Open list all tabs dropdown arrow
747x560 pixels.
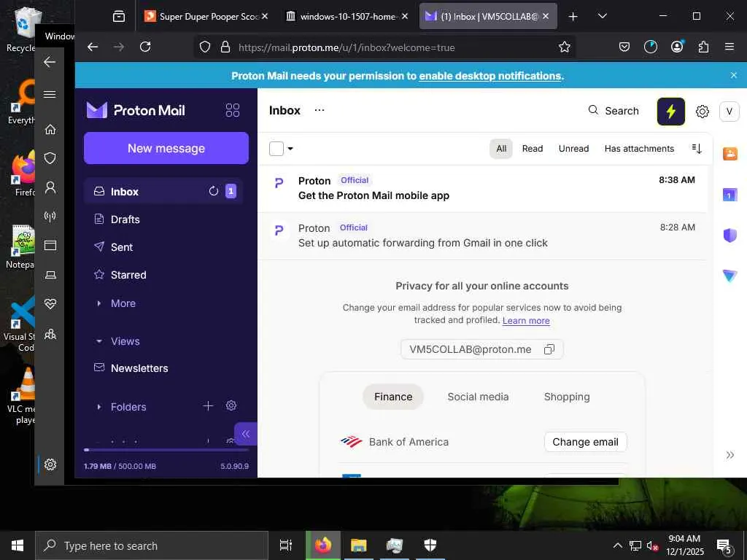[x=602, y=16]
